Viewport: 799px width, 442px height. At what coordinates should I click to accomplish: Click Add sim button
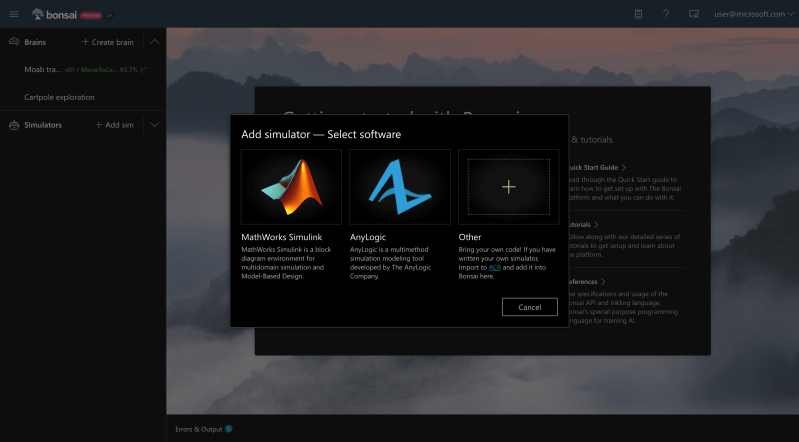[114, 124]
